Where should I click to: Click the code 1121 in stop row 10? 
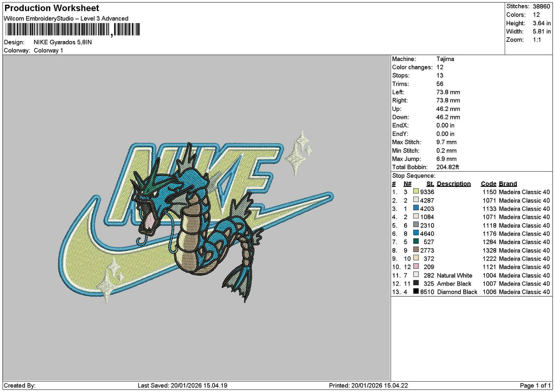pos(489,267)
